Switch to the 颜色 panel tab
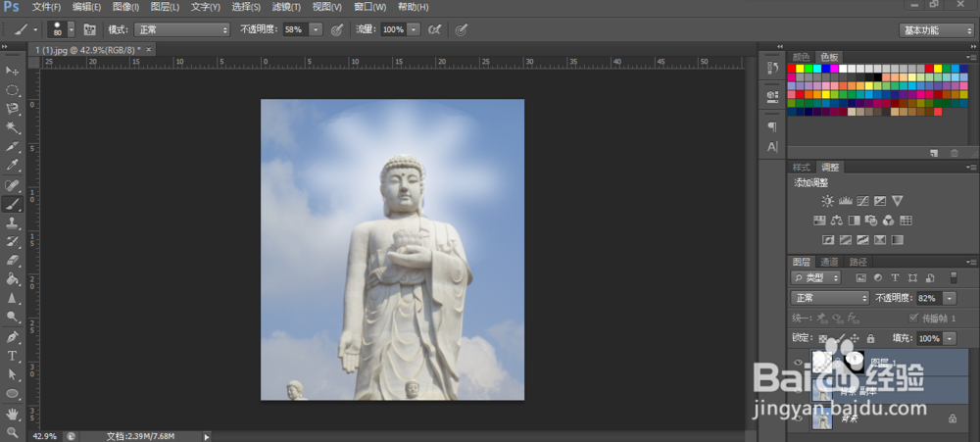Screen dimensions: 980x442 point(801,57)
